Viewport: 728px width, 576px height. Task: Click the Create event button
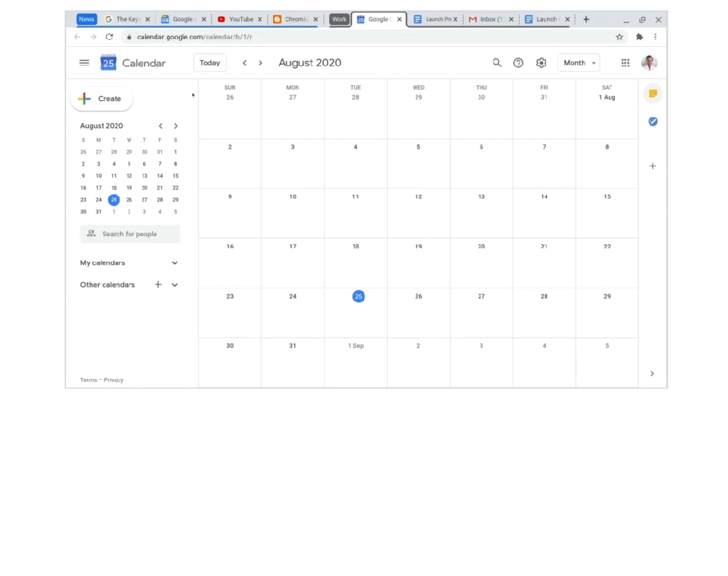click(x=102, y=99)
